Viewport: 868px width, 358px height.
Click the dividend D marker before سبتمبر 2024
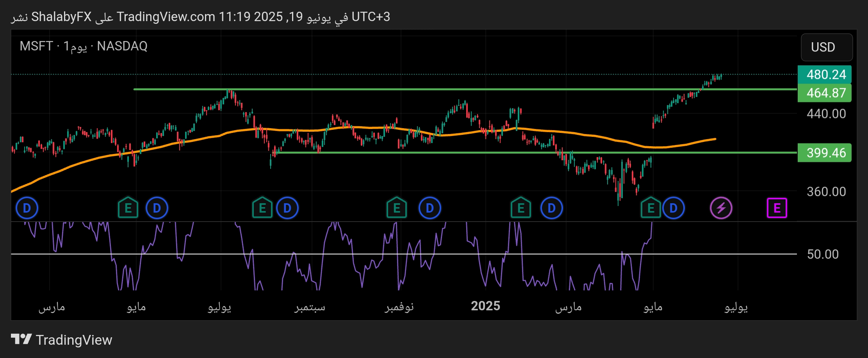point(287,208)
